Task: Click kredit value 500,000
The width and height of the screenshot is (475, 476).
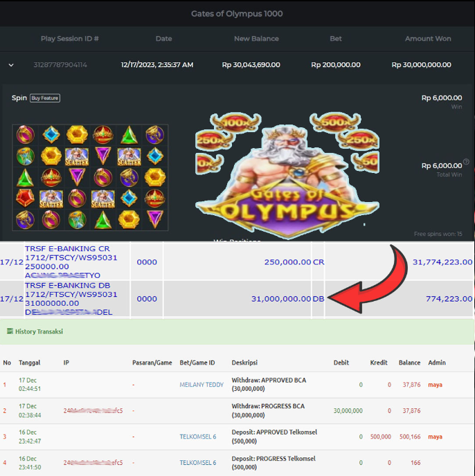Action: [381, 437]
